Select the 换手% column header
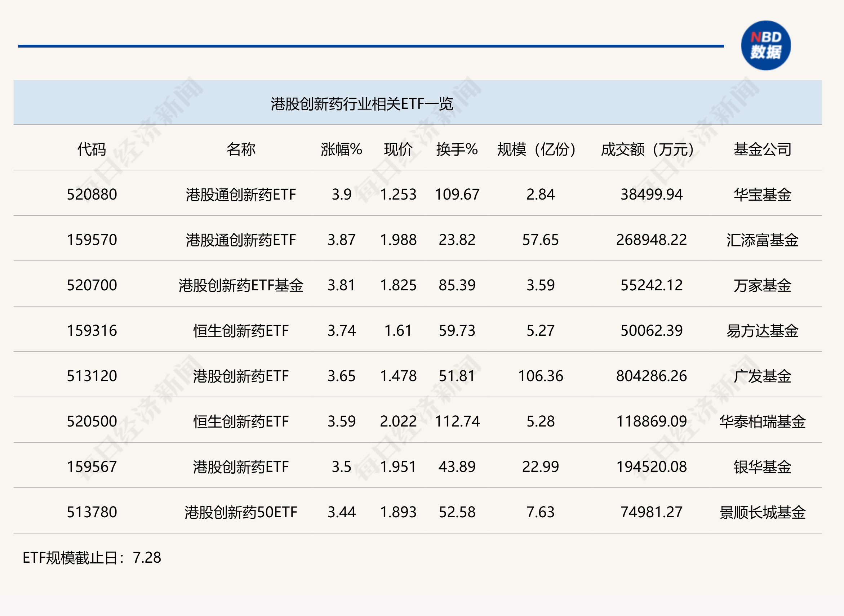The width and height of the screenshot is (844, 616). [x=457, y=149]
